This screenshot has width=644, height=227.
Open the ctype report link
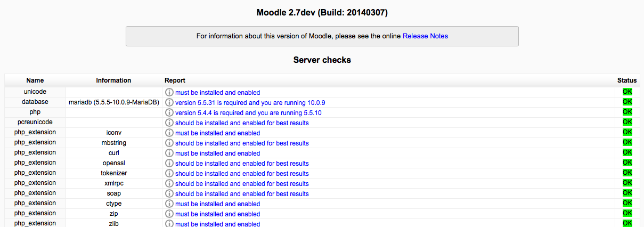pyautogui.click(x=217, y=204)
